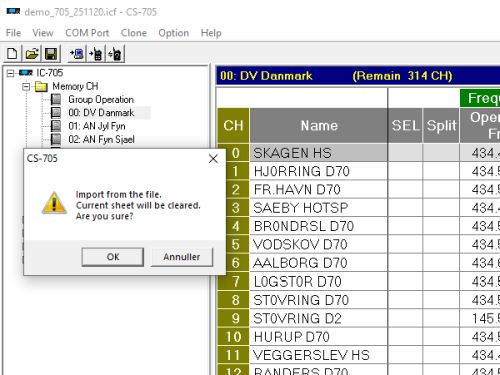Image resolution: width=500 pixels, height=375 pixels.
Task: Click the SKAGEN HS name cell
Action: click(319, 153)
